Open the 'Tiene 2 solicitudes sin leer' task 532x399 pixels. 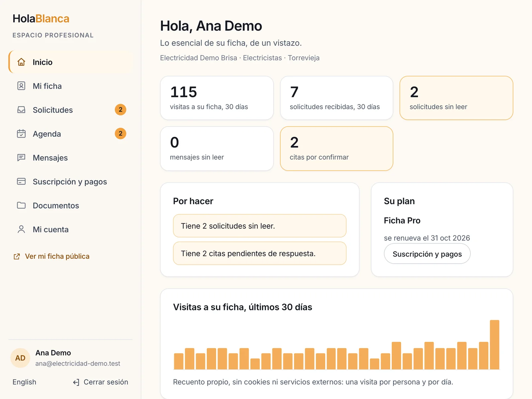(x=260, y=226)
